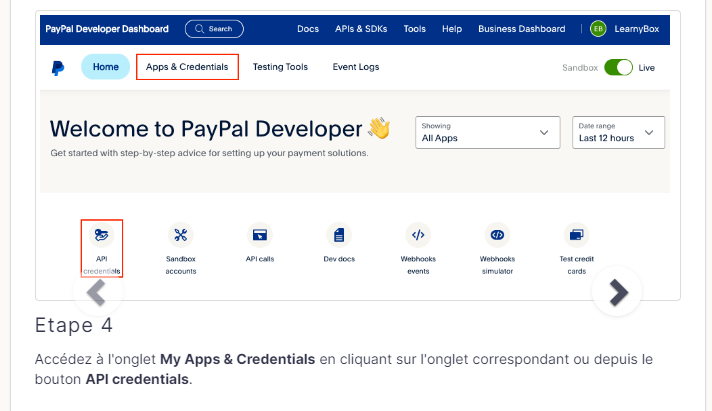Click the Live mode label
Viewport: 712px width, 411px height.
(x=647, y=68)
